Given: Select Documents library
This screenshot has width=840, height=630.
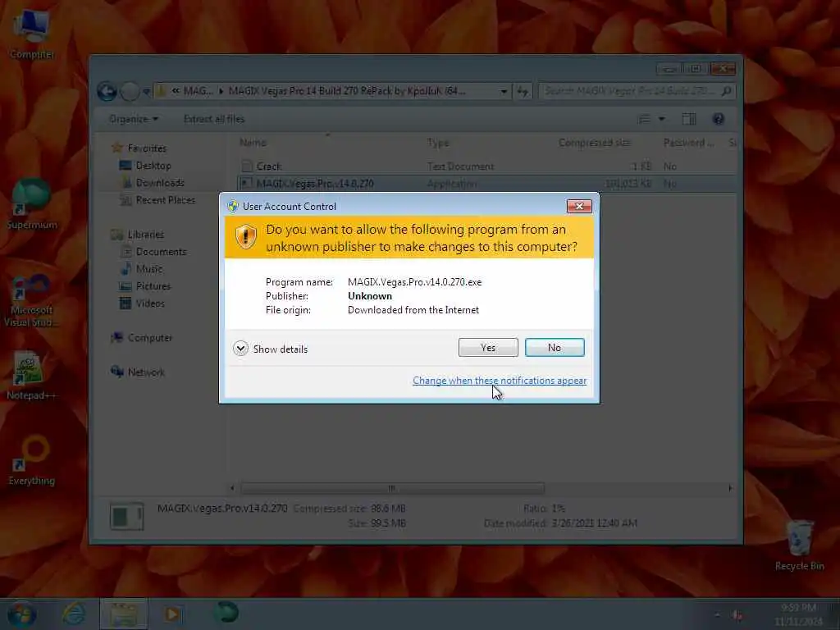Looking at the screenshot, I should (161, 252).
